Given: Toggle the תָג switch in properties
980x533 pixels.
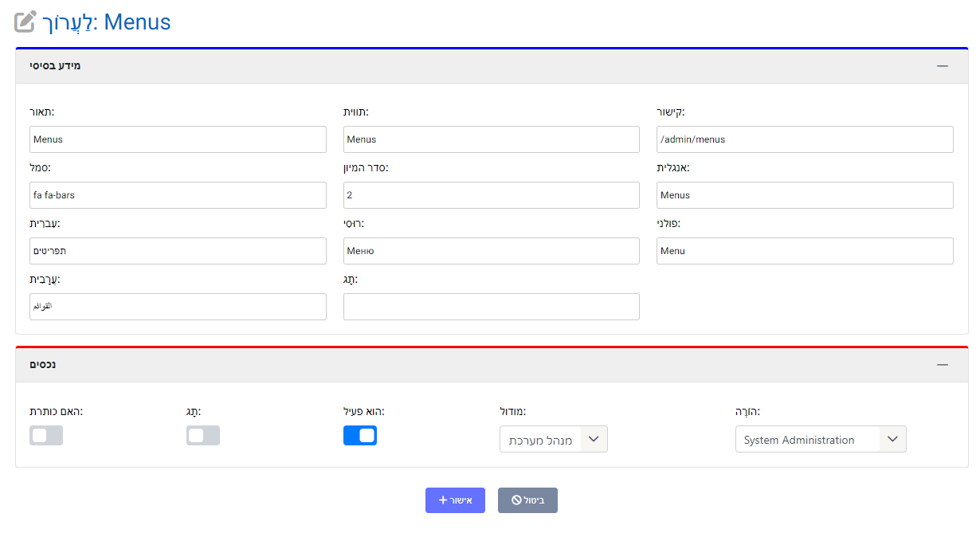Looking at the screenshot, I should [x=203, y=436].
